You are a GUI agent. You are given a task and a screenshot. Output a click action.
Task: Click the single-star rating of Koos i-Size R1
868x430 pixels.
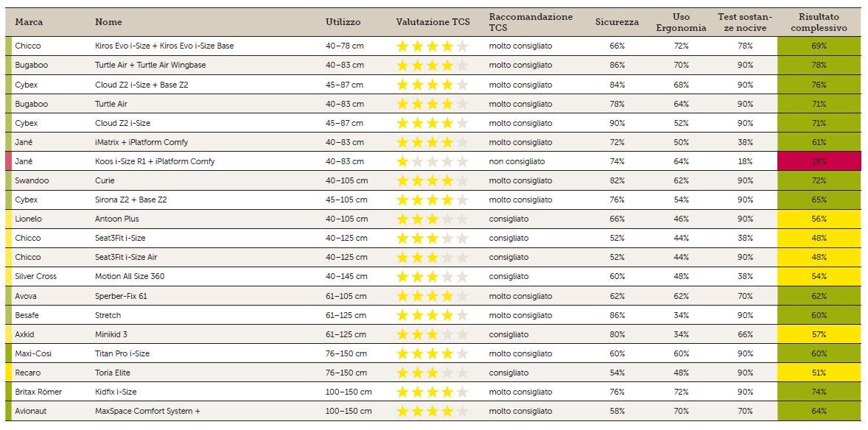[x=433, y=161]
